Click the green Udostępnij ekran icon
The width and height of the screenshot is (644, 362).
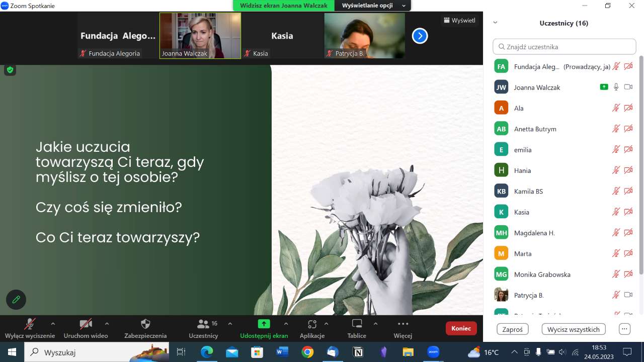[264, 324]
